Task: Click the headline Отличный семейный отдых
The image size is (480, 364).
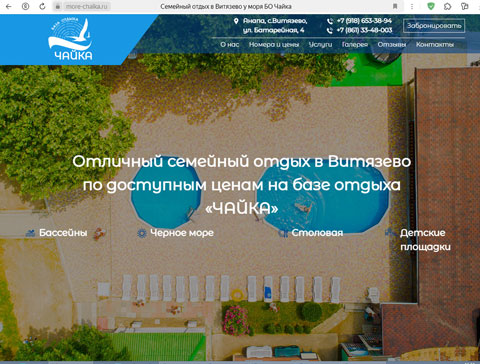Action: pyautogui.click(x=241, y=185)
